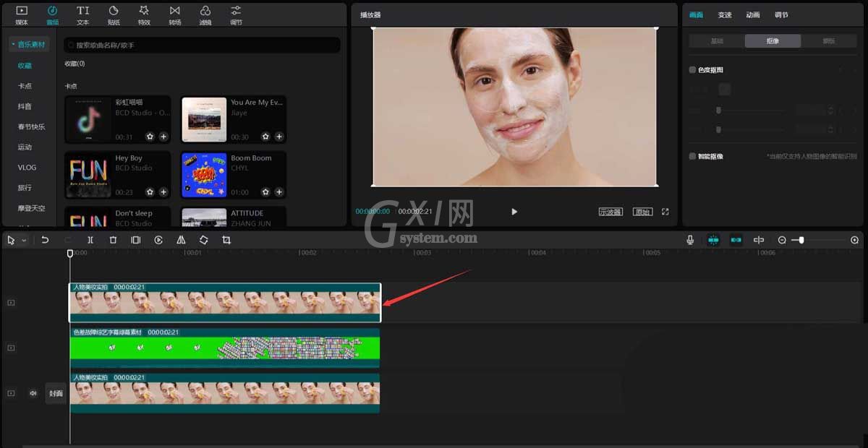Select the 抠像 sub-tab

coord(773,41)
